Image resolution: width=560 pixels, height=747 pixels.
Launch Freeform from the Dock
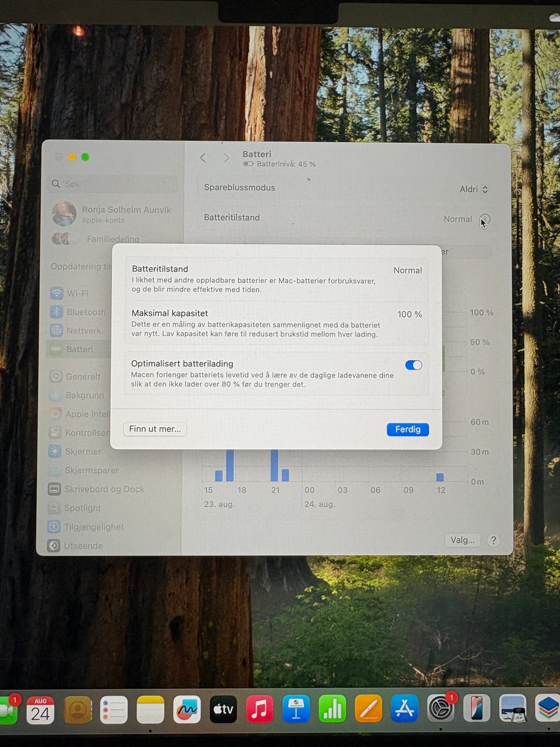pyautogui.click(x=187, y=710)
